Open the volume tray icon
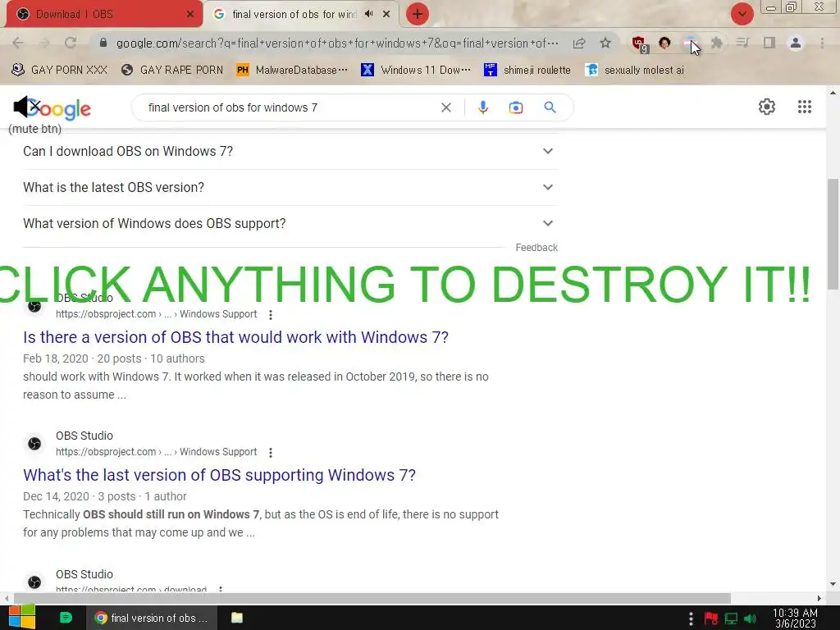This screenshot has height=630, width=840. (750, 619)
